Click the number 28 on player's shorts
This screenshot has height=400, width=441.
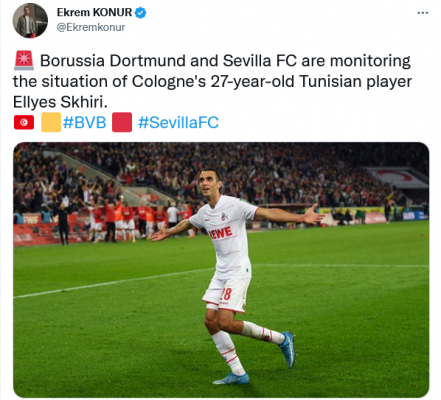tap(226, 294)
